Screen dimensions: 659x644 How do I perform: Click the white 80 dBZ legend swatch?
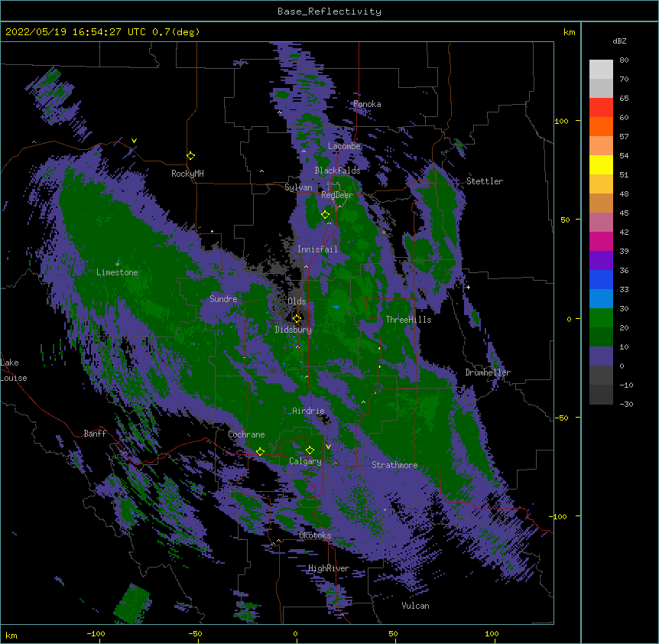click(601, 70)
